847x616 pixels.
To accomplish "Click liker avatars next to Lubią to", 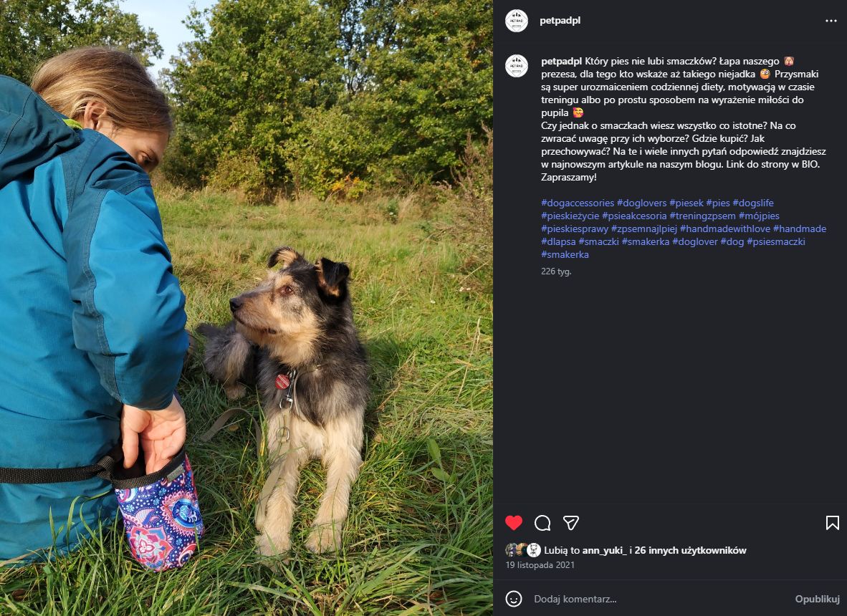I will click(x=523, y=550).
